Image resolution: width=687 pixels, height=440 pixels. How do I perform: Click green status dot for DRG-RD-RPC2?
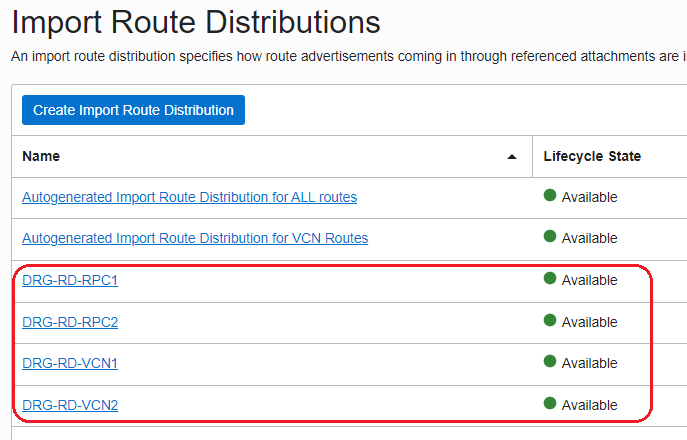550,321
